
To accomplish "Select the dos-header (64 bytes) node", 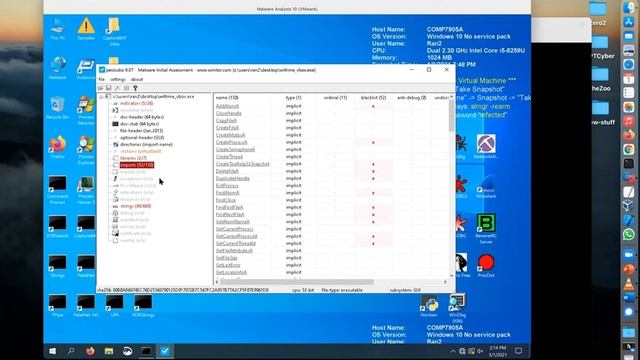I will tap(142, 117).
